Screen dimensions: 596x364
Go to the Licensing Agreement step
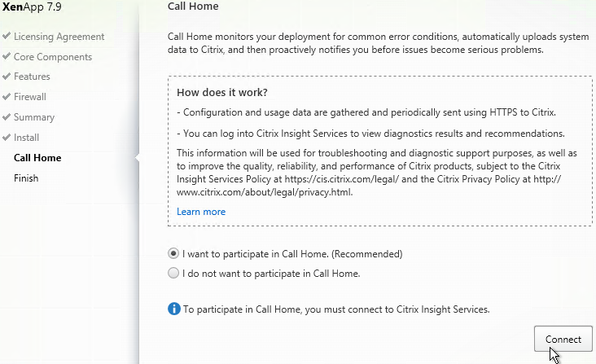(59, 37)
